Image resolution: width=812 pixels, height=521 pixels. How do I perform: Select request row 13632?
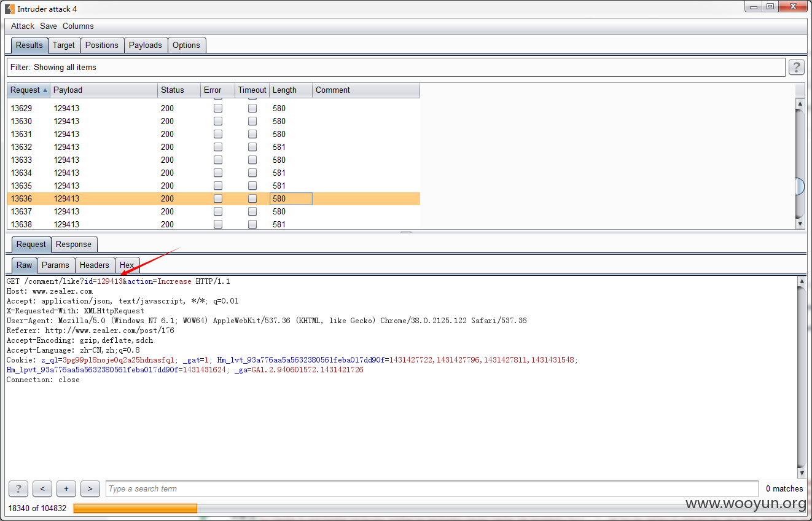coord(213,147)
